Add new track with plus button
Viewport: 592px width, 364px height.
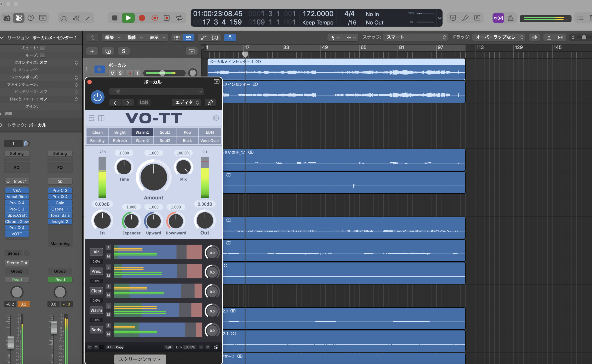[92, 51]
